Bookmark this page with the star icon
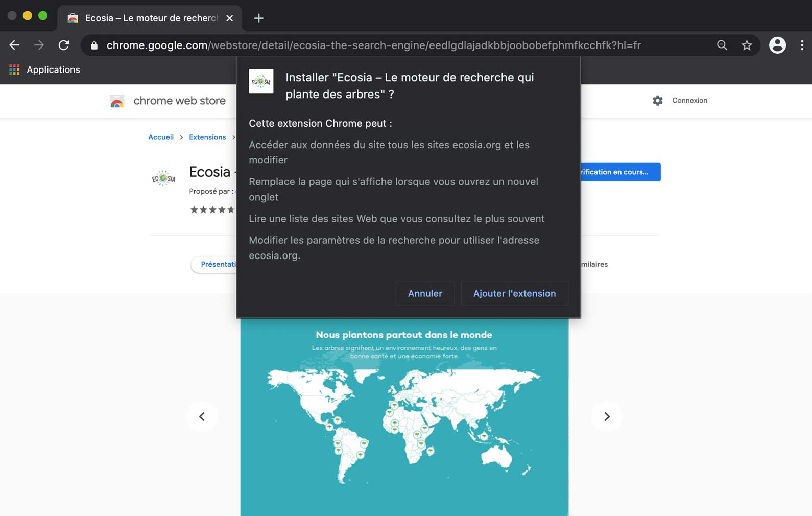This screenshot has width=812, height=516. 747,45
